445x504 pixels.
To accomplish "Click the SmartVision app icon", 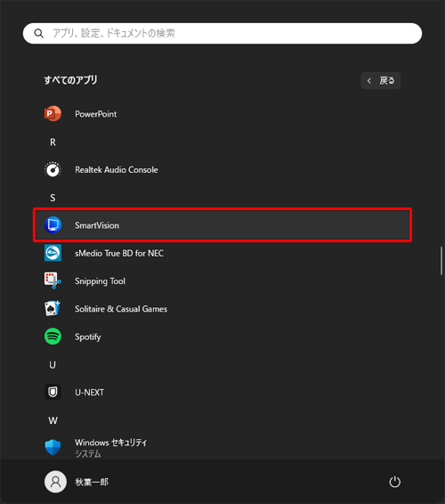I will point(53,225).
